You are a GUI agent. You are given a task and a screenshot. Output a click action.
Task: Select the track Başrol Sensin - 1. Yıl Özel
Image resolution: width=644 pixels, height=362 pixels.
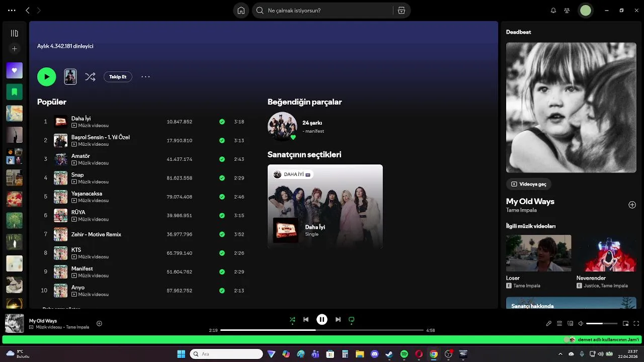101,137
